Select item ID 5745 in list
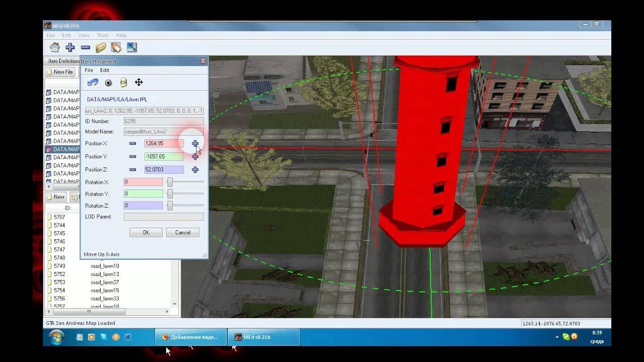Screen dimensions: 644x362 pos(59,233)
